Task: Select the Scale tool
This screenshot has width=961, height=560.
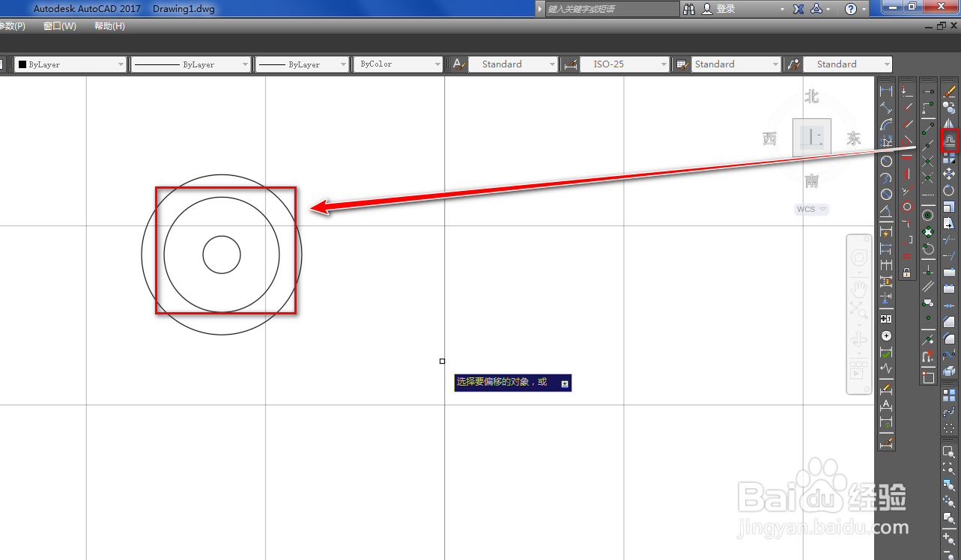Action: [x=949, y=207]
